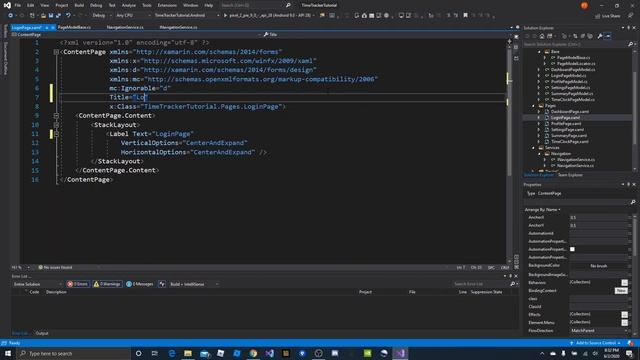
Task: Switch to the PageModelBase.cs tab
Action: tap(74, 27)
